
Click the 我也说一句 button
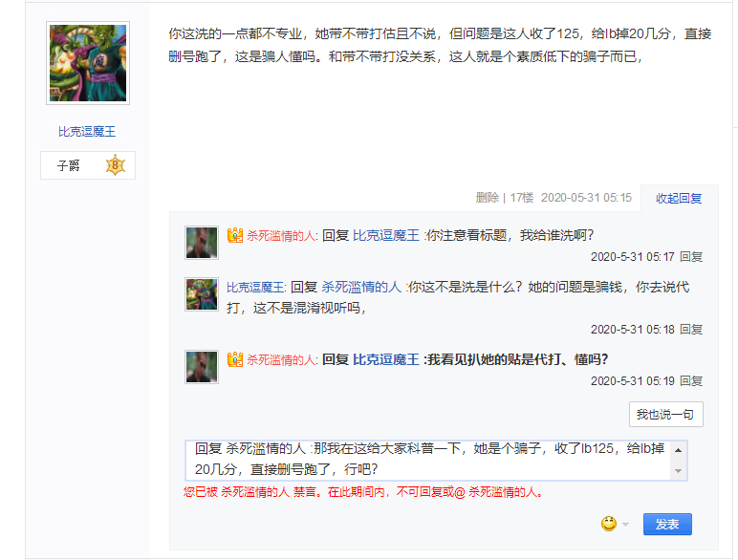point(666,414)
